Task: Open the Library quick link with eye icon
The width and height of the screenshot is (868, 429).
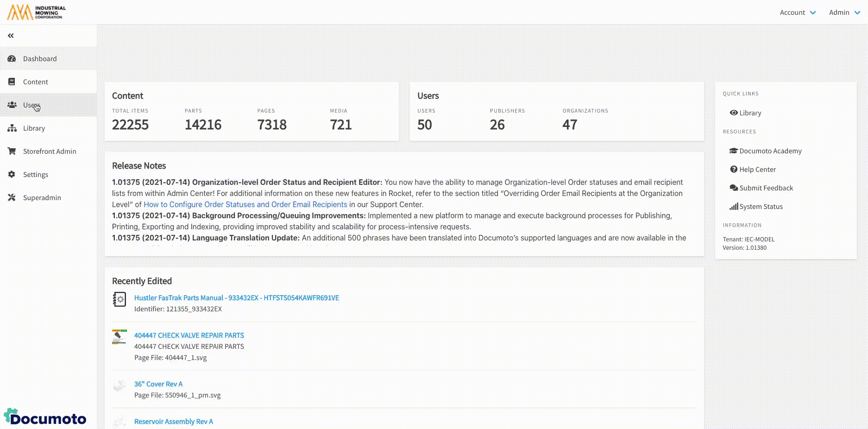Action: 745,113
